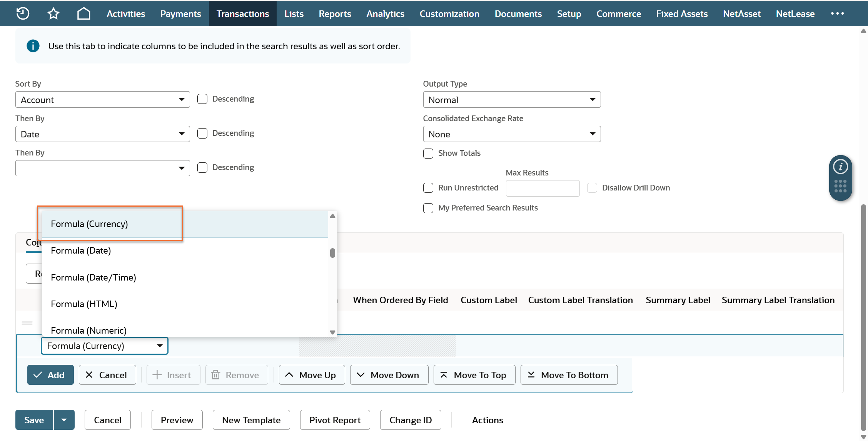Click the Max Results input field
This screenshot has height=441, width=868.
(x=542, y=188)
